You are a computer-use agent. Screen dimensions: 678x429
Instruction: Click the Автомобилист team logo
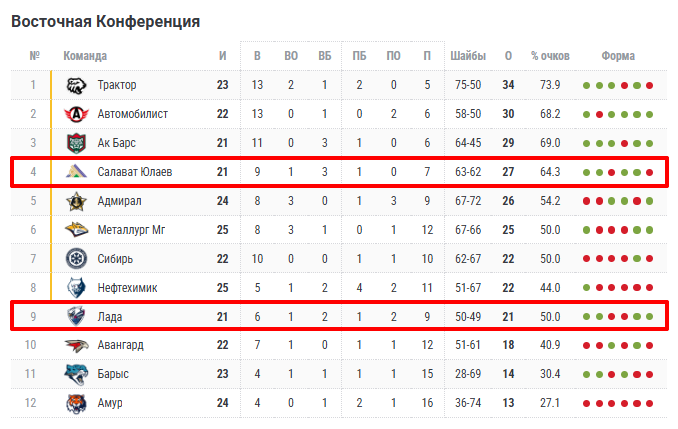click(x=77, y=114)
